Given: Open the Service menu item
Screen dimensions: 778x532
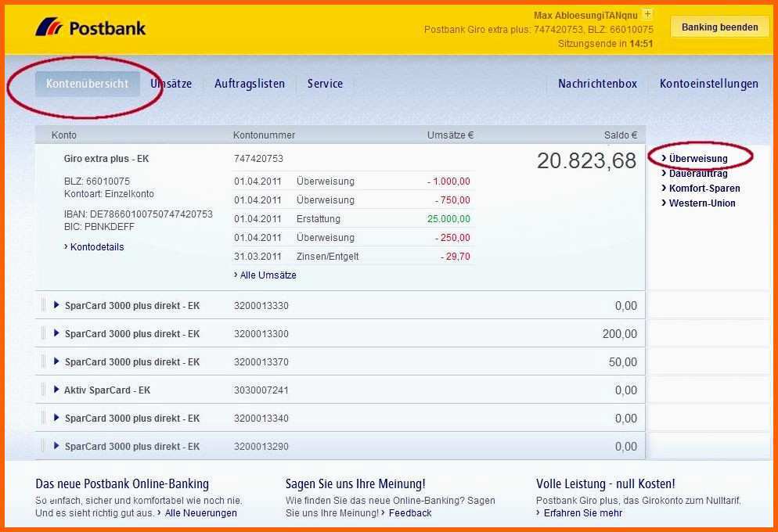Looking at the screenshot, I should pos(325,84).
